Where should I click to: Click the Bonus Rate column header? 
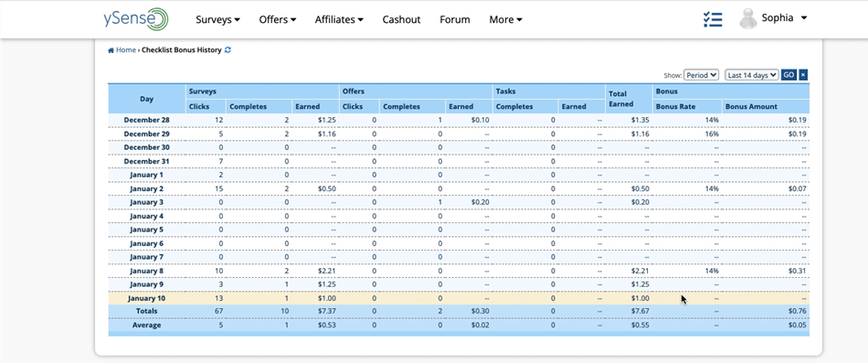click(688, 106)
